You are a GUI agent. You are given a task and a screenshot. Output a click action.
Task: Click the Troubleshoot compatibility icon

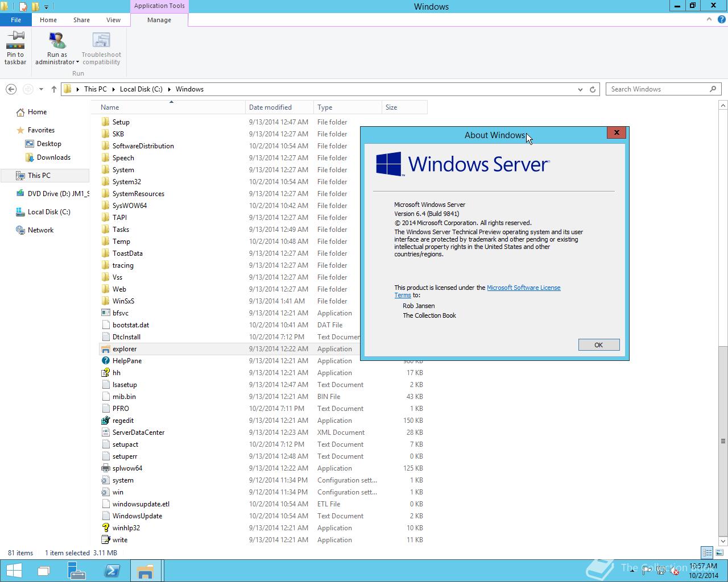click(x=101, y=41)
